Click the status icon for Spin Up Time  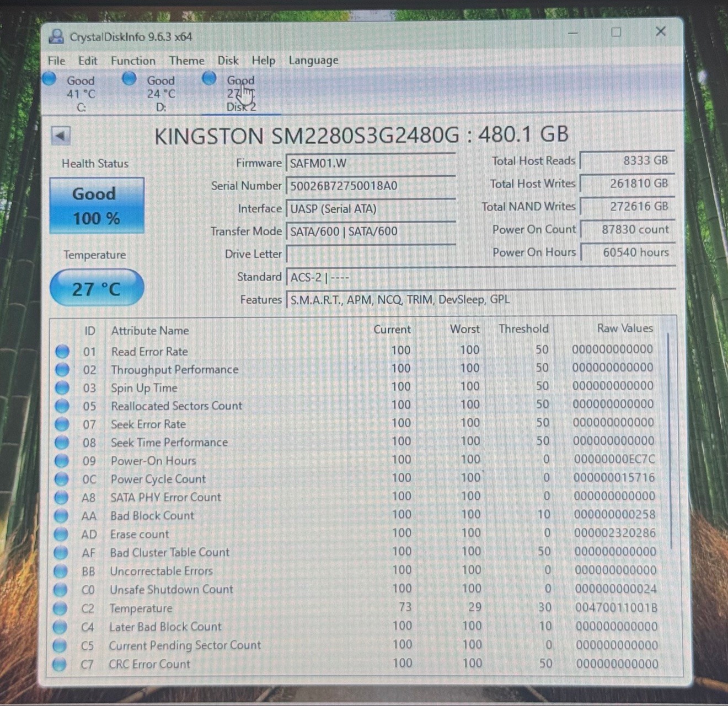click(x=62, y=387)
